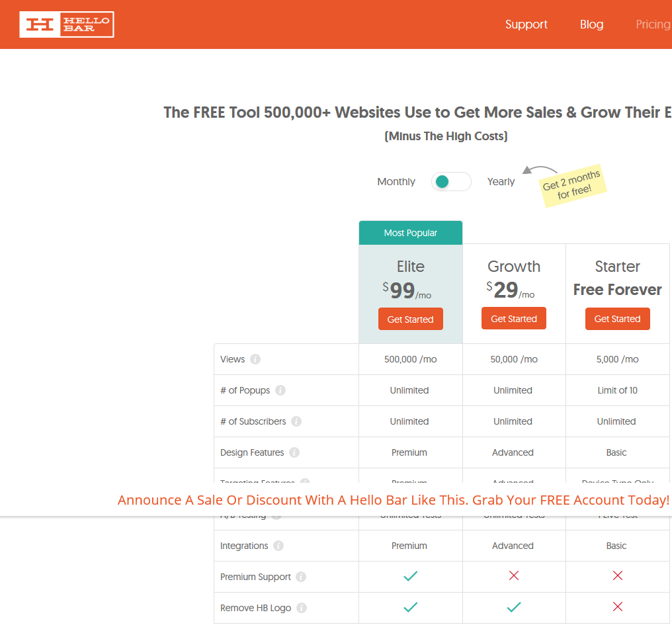Click the Hello Bar logo
The height and width of the screenshot is (631, 672).
pyautogui.click(x=66, y=24)
